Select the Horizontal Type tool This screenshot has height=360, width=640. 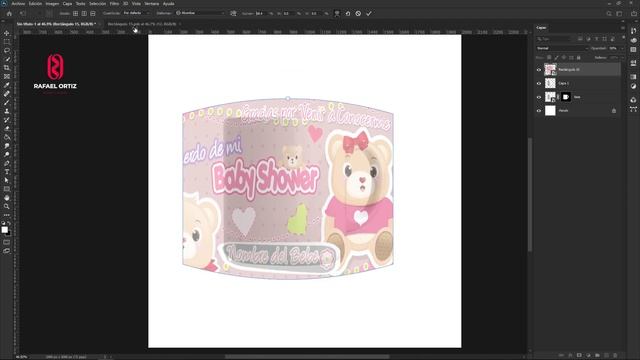[7, 172]
